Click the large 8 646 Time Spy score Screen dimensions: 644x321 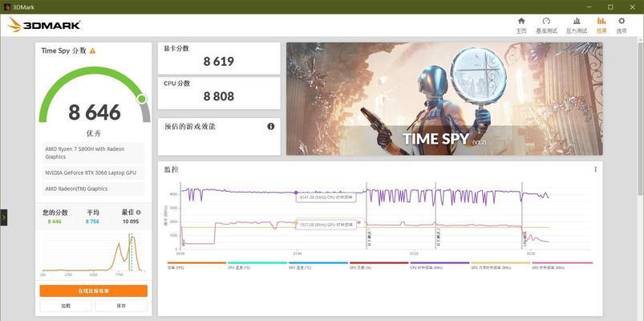[95, 112]
